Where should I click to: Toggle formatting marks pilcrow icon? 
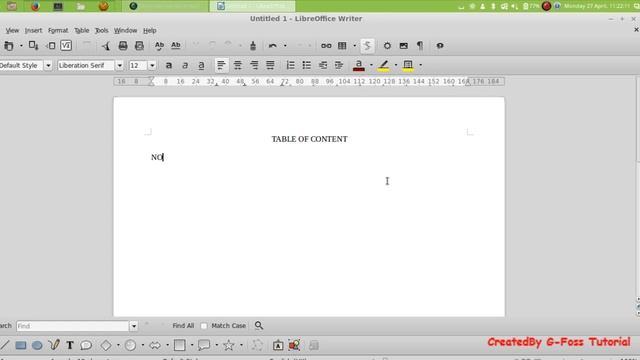coord(420,46)
